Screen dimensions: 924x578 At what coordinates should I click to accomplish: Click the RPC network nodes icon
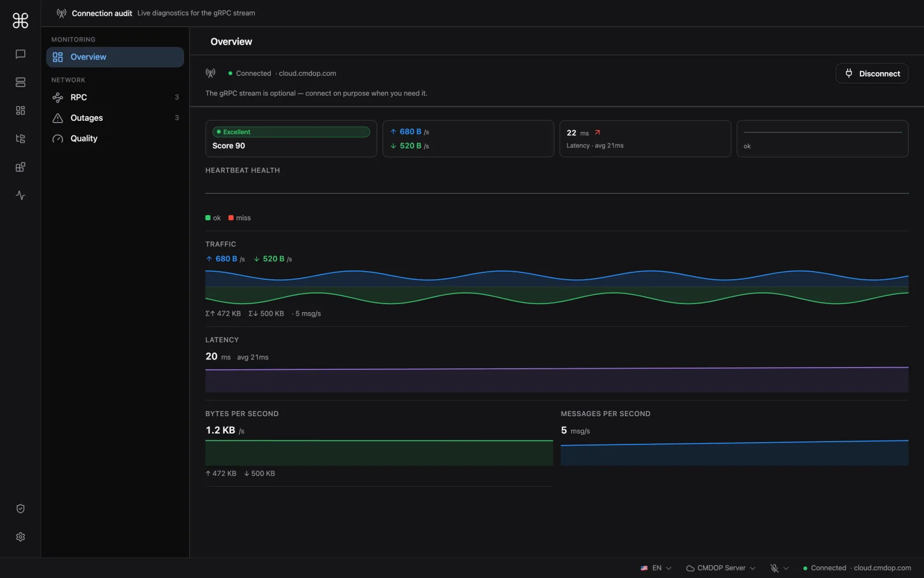(58, 98)
